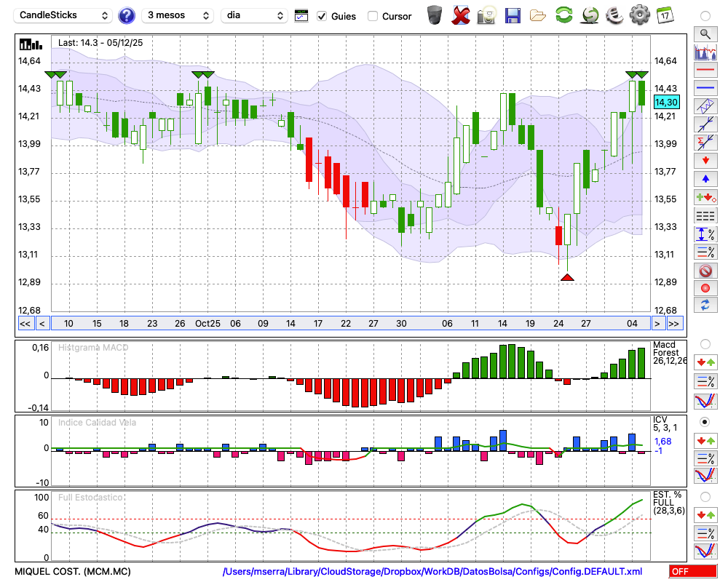Viewport: 728px width, 582px height.
Task: Select the dashed horizontal lines tool
Action: tap(705, 216)
